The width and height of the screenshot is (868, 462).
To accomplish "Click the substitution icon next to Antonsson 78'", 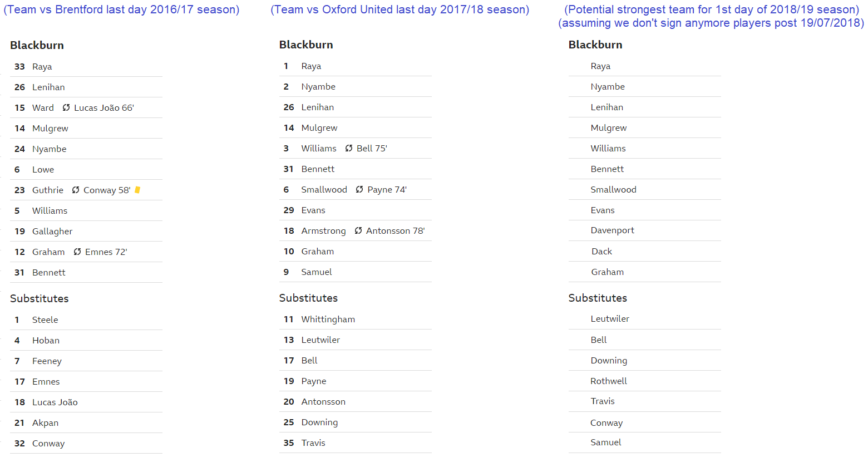I will click(358, 230).
